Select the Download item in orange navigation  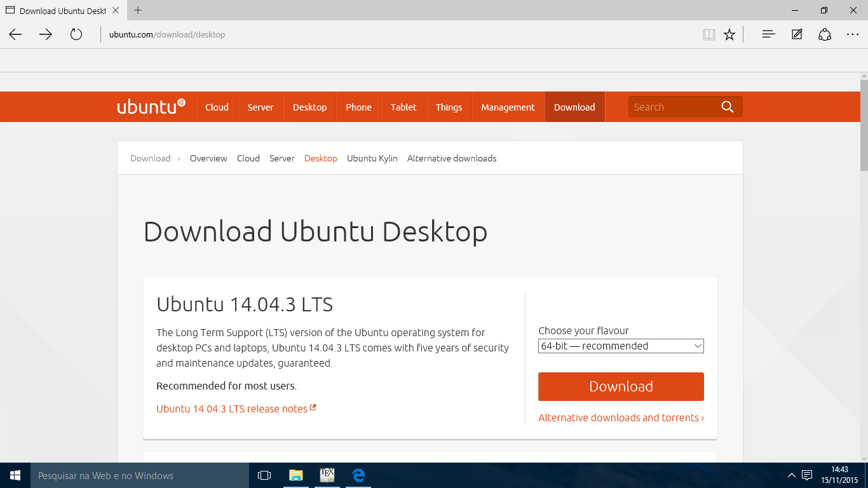574,107
